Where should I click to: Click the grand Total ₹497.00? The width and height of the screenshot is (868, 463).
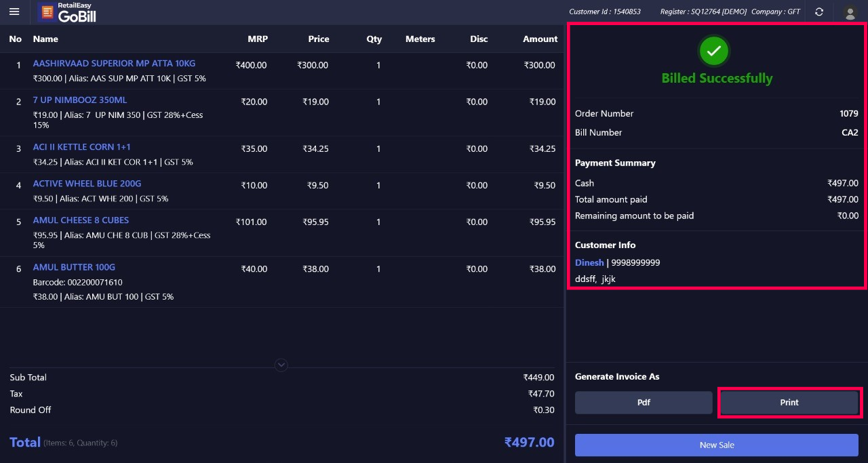(x=530, y=443)
